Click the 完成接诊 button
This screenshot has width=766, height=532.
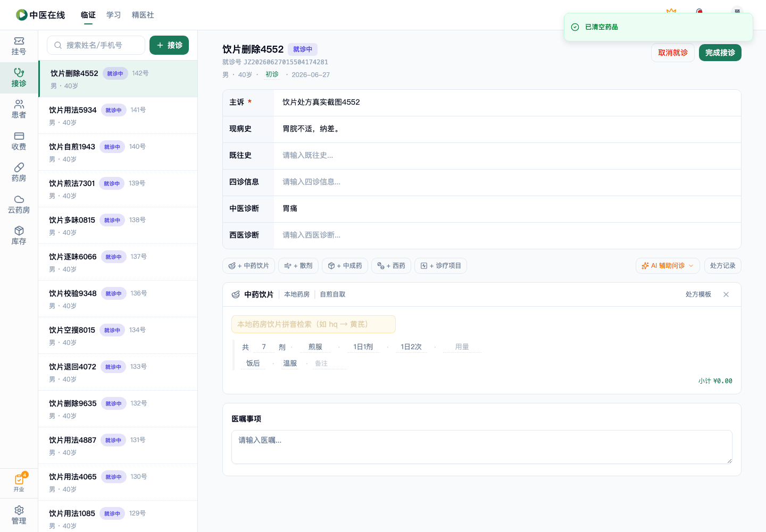(x=720, y=53)
